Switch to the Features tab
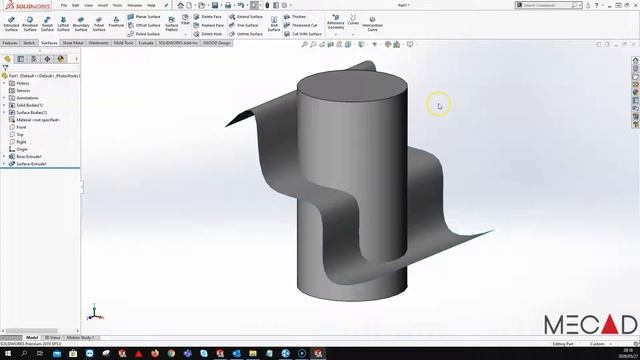 10,43
